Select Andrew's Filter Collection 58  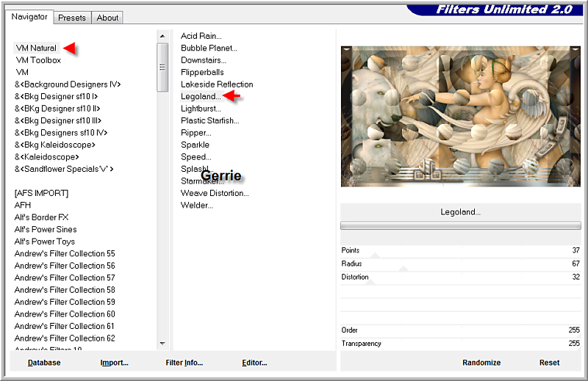(65, 289)
